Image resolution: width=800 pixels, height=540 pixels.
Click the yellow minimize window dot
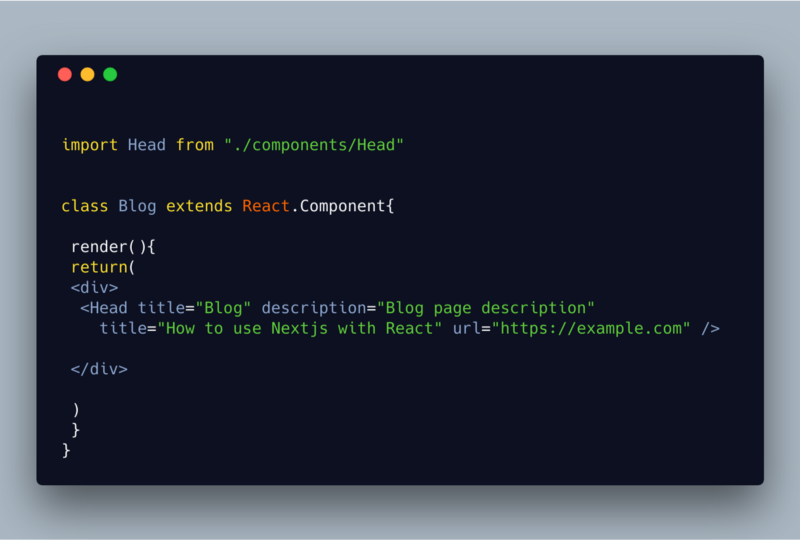pos(87,75)
